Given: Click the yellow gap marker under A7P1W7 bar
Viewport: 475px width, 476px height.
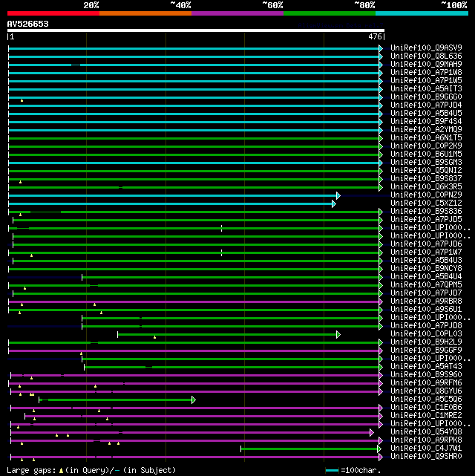Looking at the screenshot, I should [x=32, y=255].
